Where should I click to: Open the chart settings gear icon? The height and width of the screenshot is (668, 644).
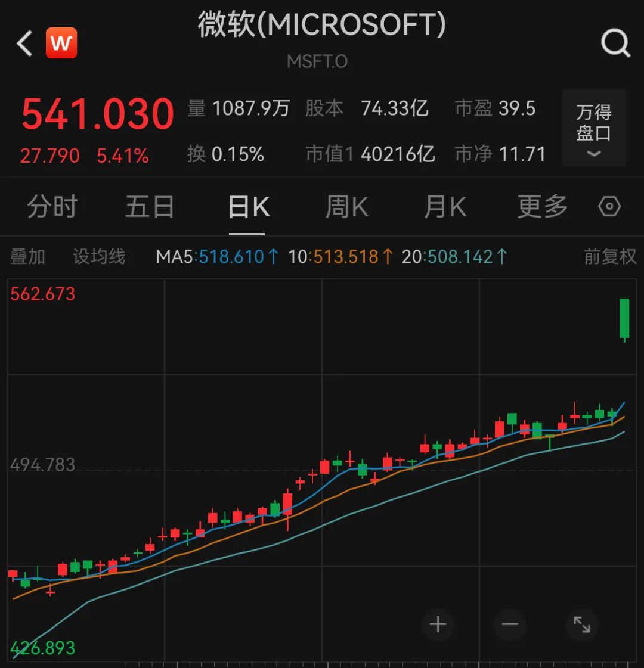pyautogui.click(x=609, y=207)
